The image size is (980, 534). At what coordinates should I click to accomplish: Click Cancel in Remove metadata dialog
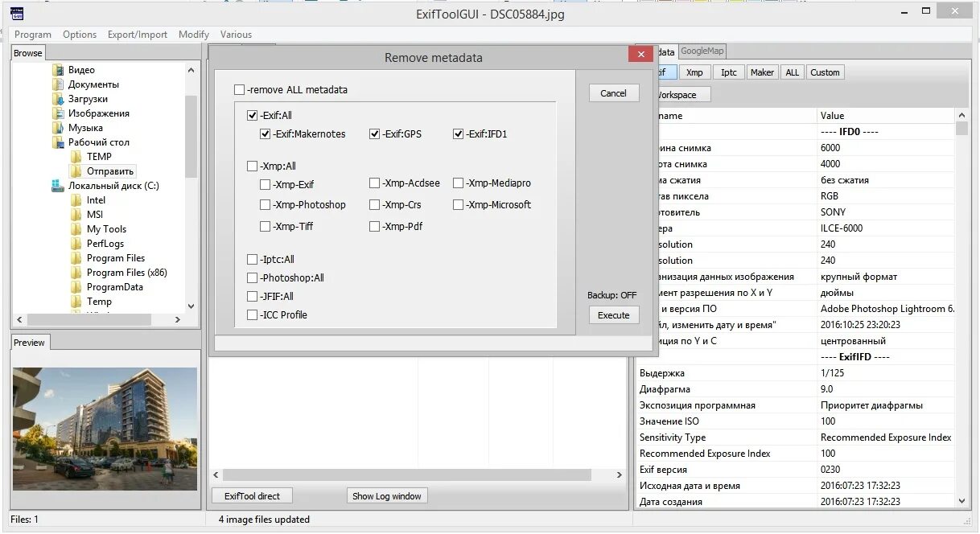tap(613, 93)
